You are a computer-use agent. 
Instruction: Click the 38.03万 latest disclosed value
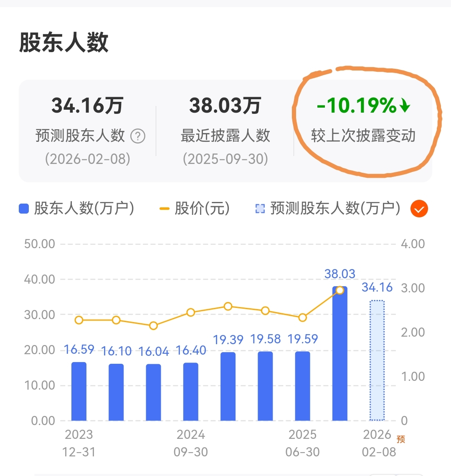point(225,106)
